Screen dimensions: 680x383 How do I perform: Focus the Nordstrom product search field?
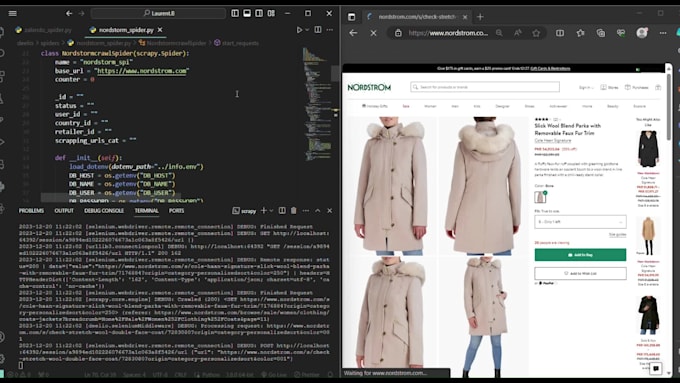[485, 87]
